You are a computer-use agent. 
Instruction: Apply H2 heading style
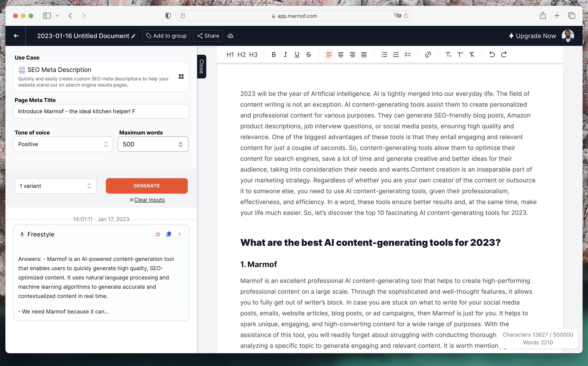tap(241, 55)
